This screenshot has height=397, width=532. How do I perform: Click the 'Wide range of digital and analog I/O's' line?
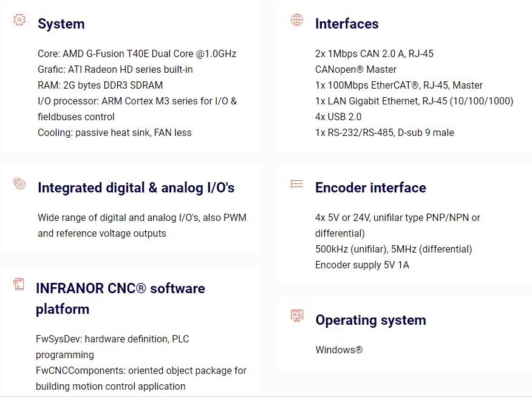click(142, 218)
